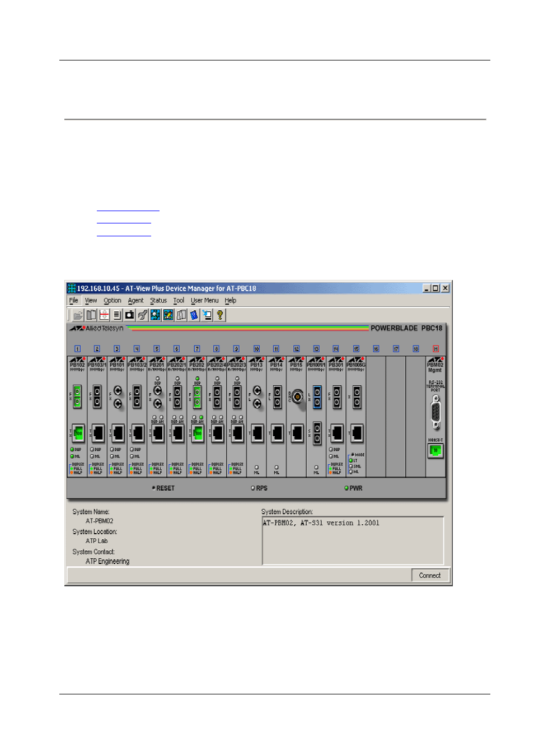Screen dimensions: 534x756
Task: Click the PB103/1 module label
Action: [97, 364]
